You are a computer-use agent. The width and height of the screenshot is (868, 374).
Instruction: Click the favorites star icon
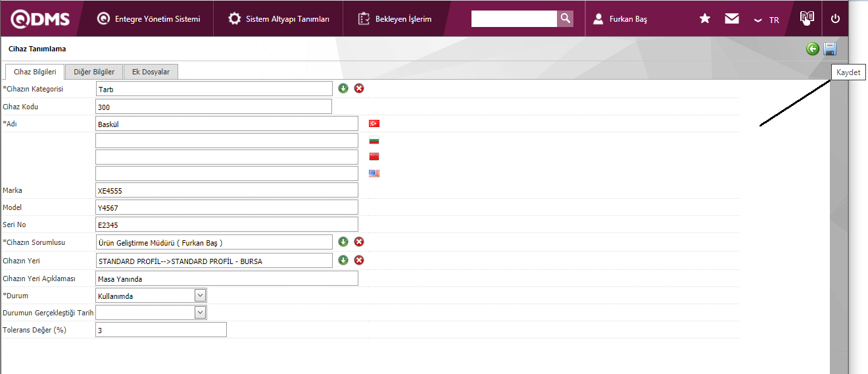tap(705, 18)
